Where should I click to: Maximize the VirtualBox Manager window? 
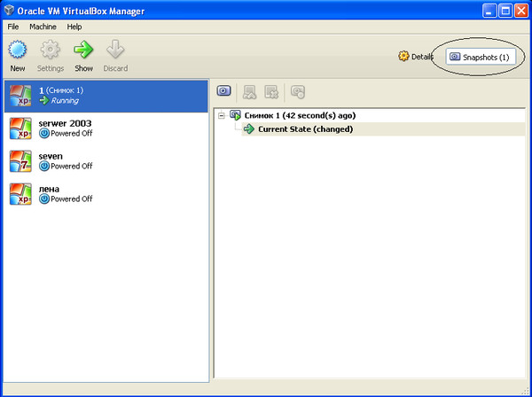tap(505, 11)
